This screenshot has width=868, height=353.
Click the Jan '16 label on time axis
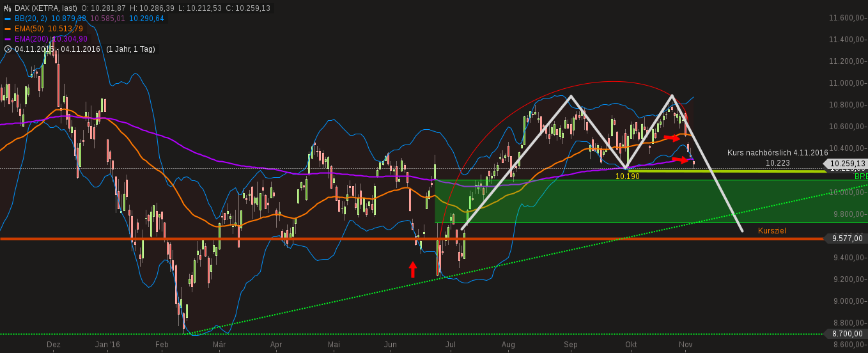click(x=107, y=345)
